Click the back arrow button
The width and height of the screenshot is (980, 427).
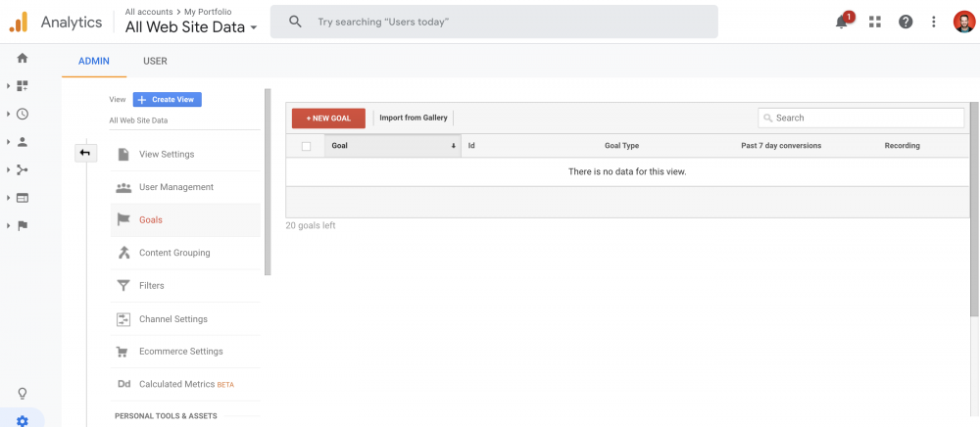click(x=85, y=153)
